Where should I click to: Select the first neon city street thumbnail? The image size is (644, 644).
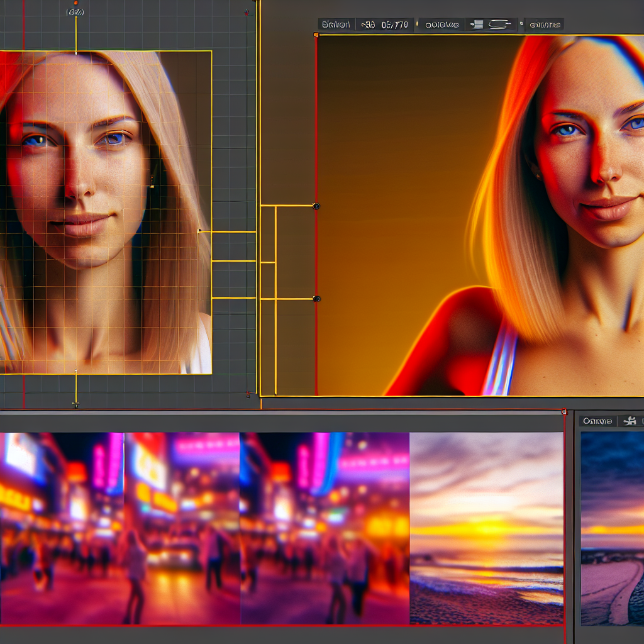tap(62, 528)
